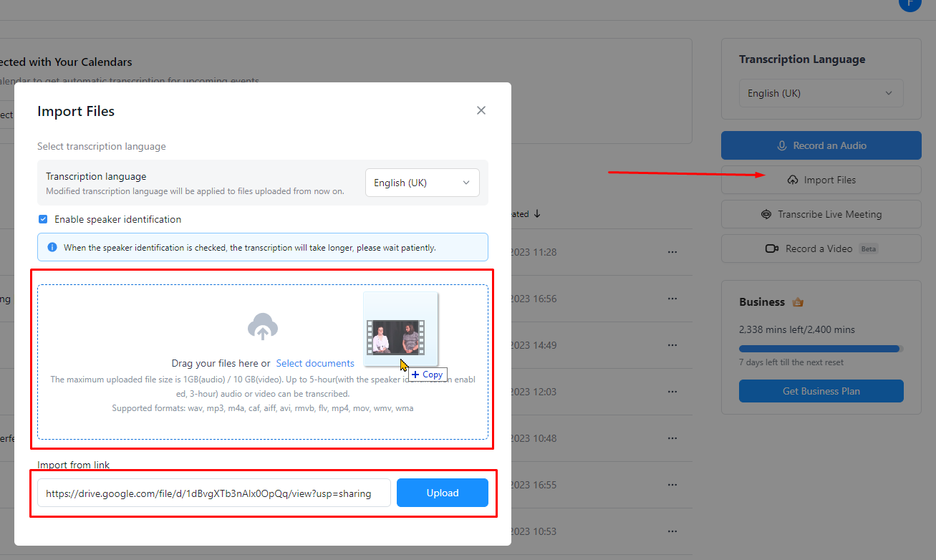
Task: Click the Record an Audio button
Action: [x=821, y=145]
